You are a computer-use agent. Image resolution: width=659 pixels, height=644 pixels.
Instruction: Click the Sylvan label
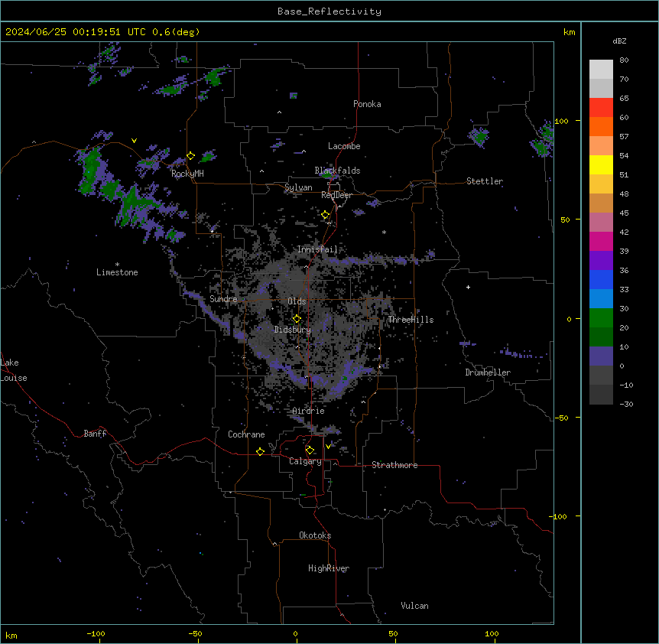click(x=298, y=187)
